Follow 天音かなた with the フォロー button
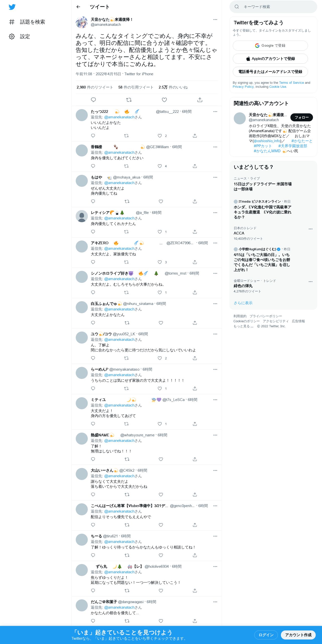 301,117
